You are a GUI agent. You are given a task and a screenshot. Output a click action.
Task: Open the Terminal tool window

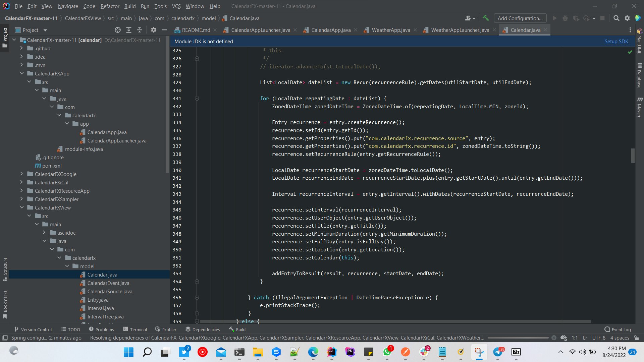tap(135, 329)
